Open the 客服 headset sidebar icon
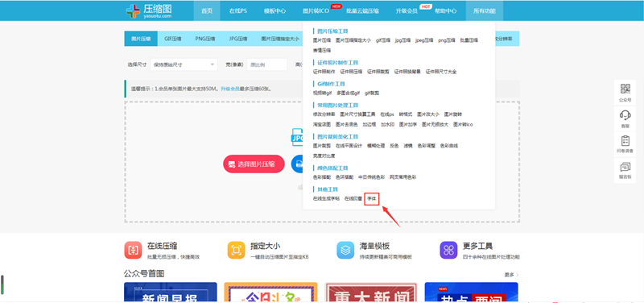 coord(625,118)
